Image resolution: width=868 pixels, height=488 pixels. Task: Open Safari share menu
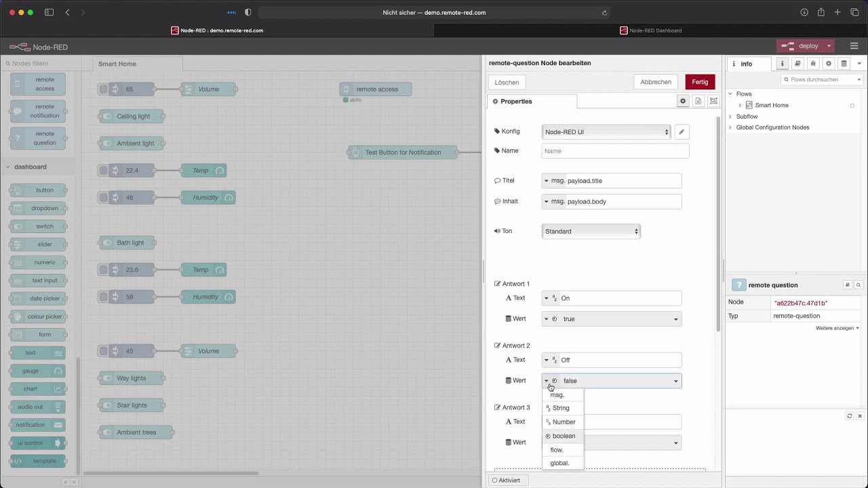click(821, 12)
